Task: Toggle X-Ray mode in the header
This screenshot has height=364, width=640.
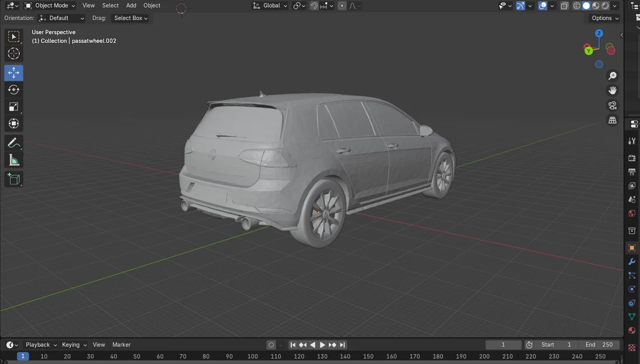Action: click(564, 5)
